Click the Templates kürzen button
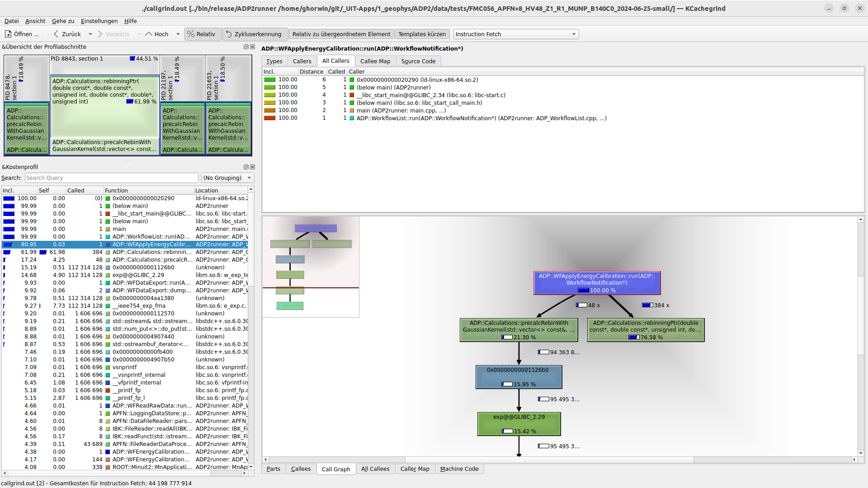Screen dimensions: 868x488 [421, 34]
